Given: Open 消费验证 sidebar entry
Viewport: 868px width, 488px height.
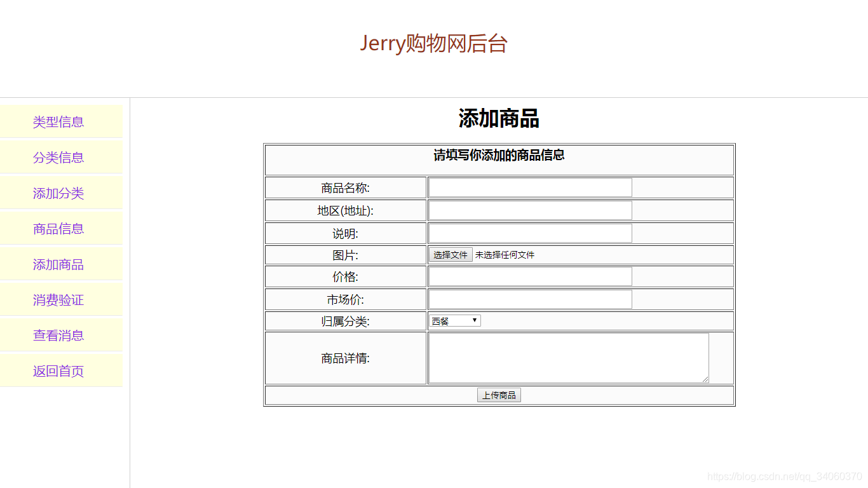Looking at the screenshot, I should 58,300.
